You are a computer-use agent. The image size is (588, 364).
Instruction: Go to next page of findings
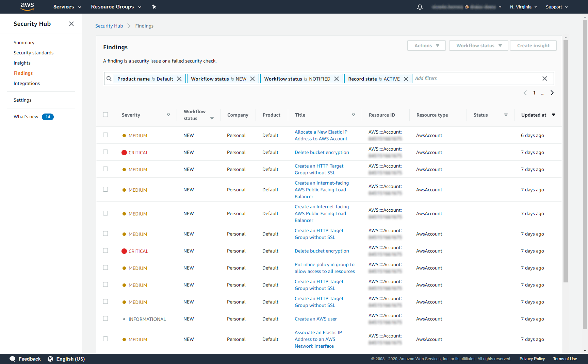(552, 93)
